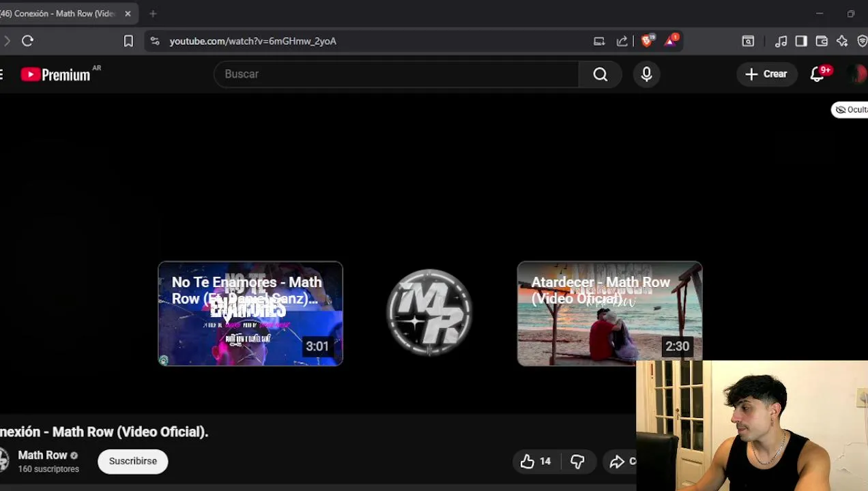Minimize the browser window
868x491 pixels.
(x=820, y=14)
